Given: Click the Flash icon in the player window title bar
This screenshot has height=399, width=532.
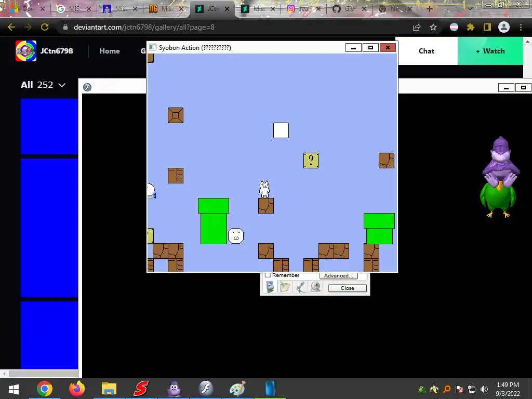Looking at the screenshot, I should (x=87, y=87).
